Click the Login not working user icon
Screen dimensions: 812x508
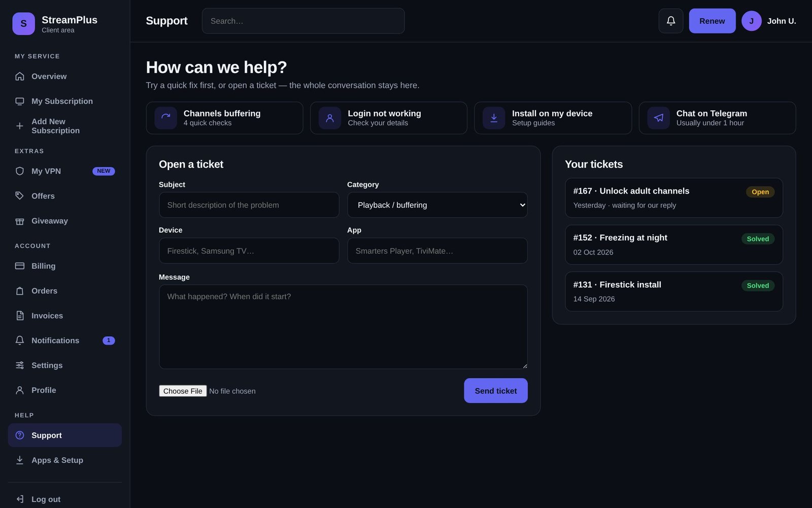(x=330, y=118)
